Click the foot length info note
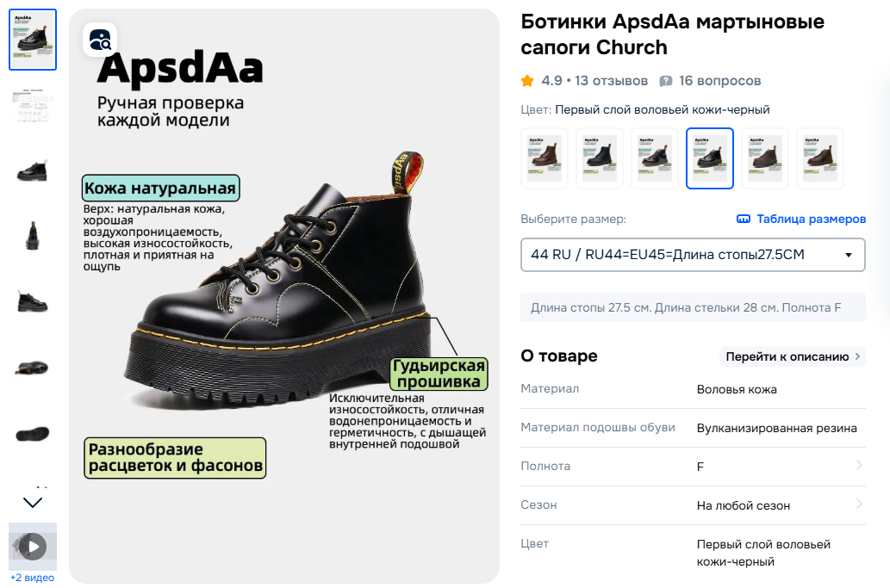The height and width of the screenshot is (588, 890). [x=693, y=307]
